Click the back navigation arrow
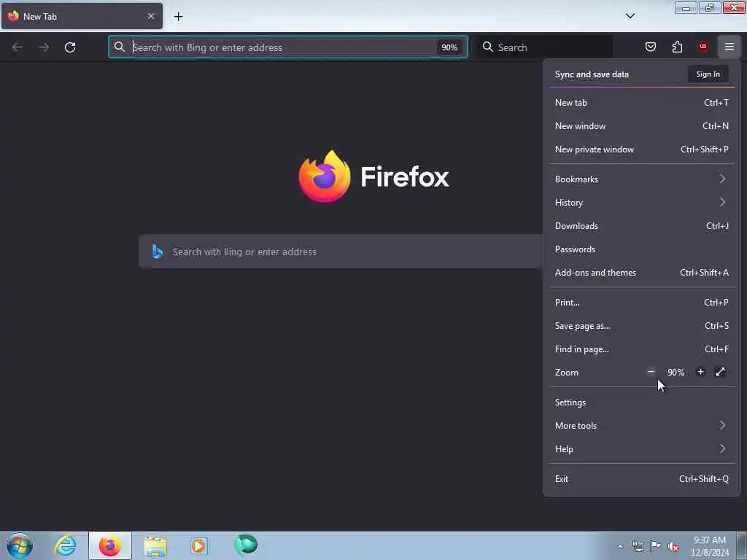The width and height of the screenshot is (747, 560). coord(18,47)
